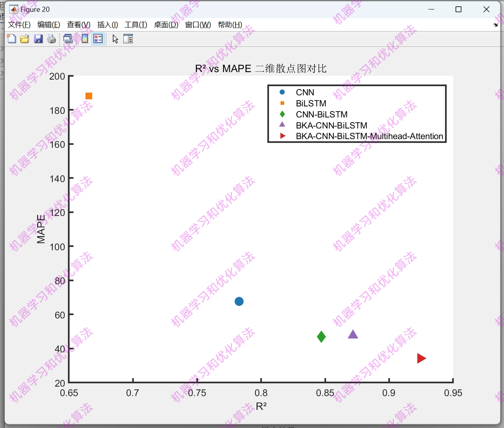Insert a colorbar from the toolbar
Image resolution: width=504 pixels, height=428 pixels.
(85, 39)
